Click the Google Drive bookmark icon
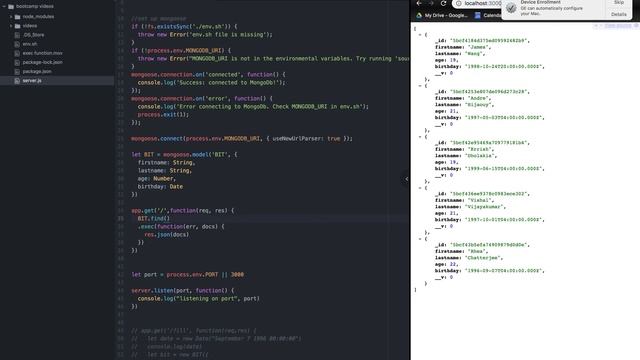Viewport: 640px width, 360px height. pyautogui.click(x=419, y=16)
